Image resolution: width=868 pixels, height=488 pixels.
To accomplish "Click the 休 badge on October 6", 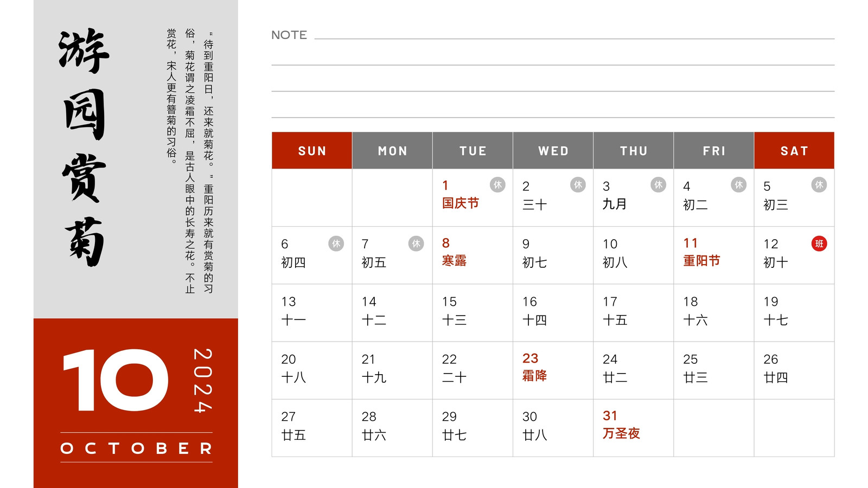I will (x=336, y=243).
